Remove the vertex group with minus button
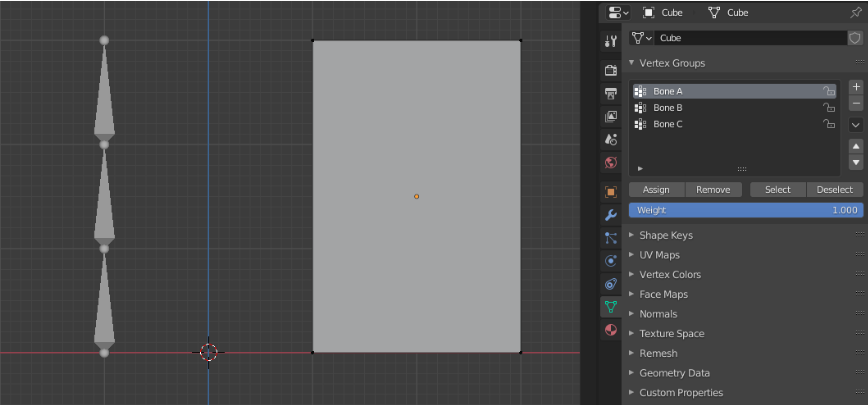The height and width of the screenshot is (405, 868). coord(856,103)
